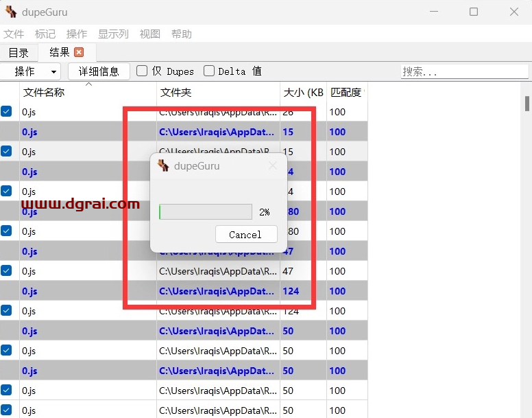532x418 pixels.
Task: Click the 详细信息 button
Action: (x=99, y=71)
